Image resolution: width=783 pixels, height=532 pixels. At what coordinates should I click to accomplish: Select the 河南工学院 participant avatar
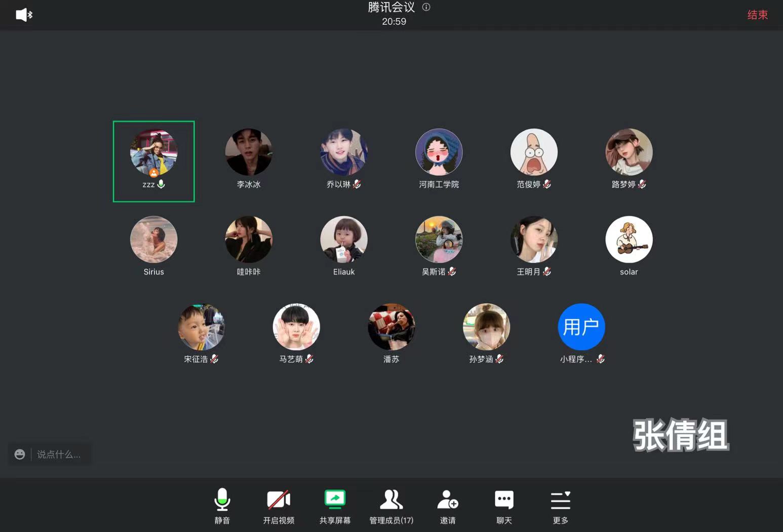pos(439,152)
